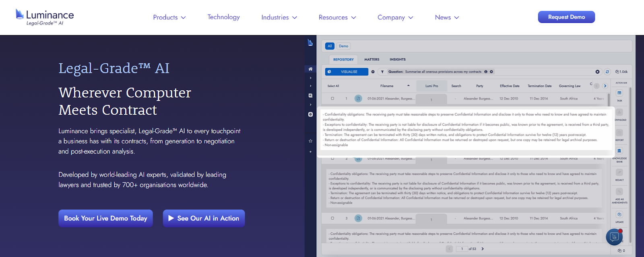644x257 pixels.
Task: Click the Search column header
Action: point(456,86)
